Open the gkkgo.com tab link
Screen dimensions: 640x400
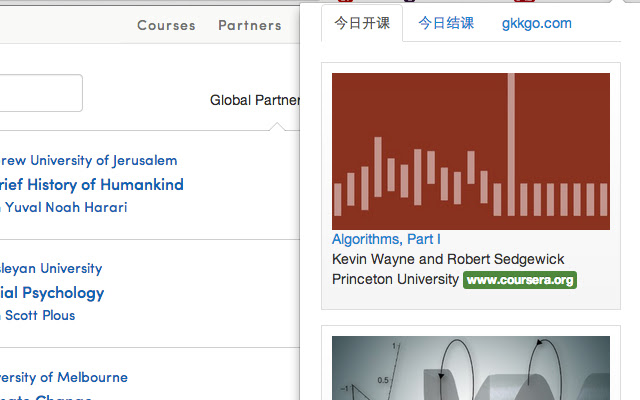[x=537, y=23]
